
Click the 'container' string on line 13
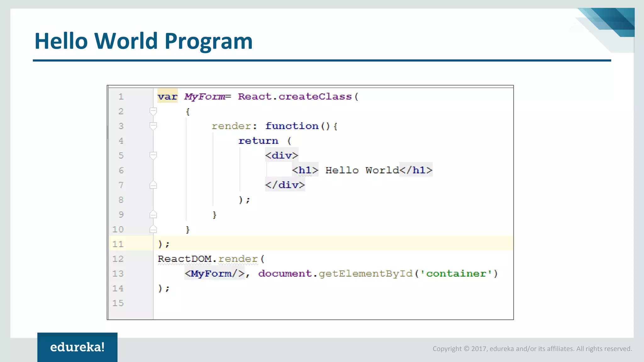(456, 273)
